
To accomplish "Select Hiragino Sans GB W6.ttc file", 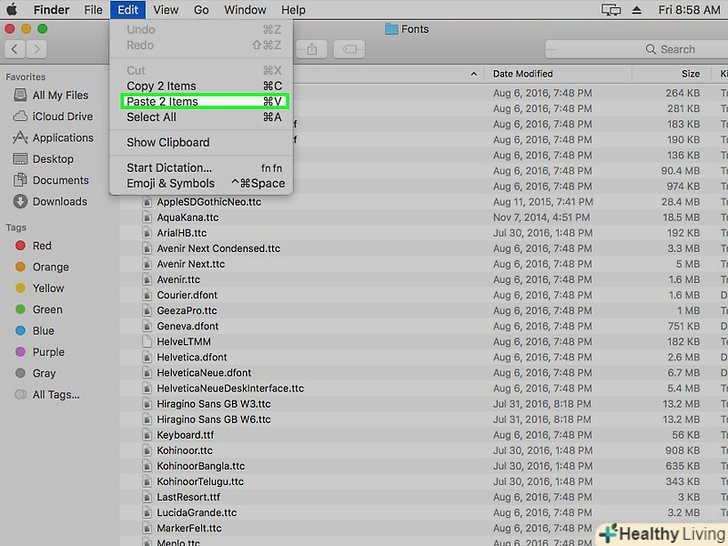I will [214, 420].
